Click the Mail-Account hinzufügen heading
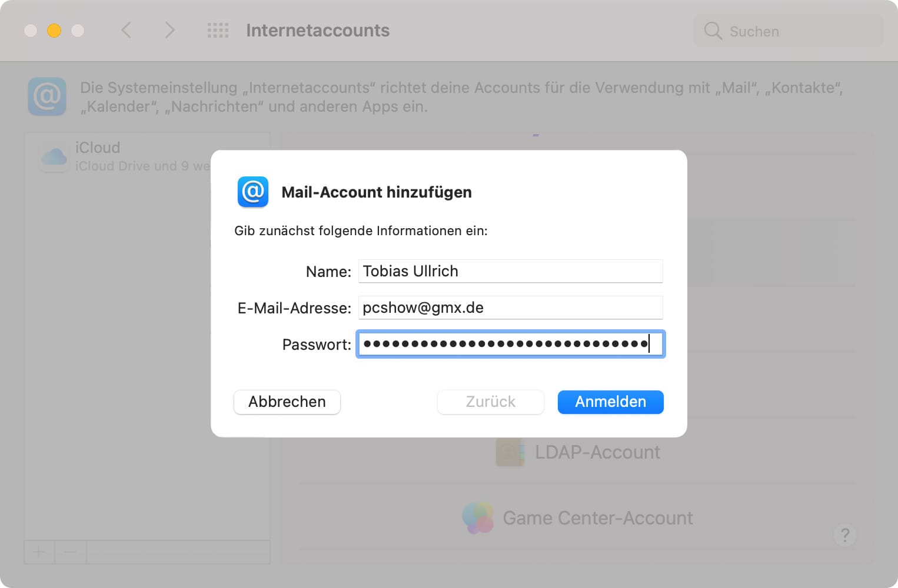This screenshot has width=898, height=588. click(377, 192)
